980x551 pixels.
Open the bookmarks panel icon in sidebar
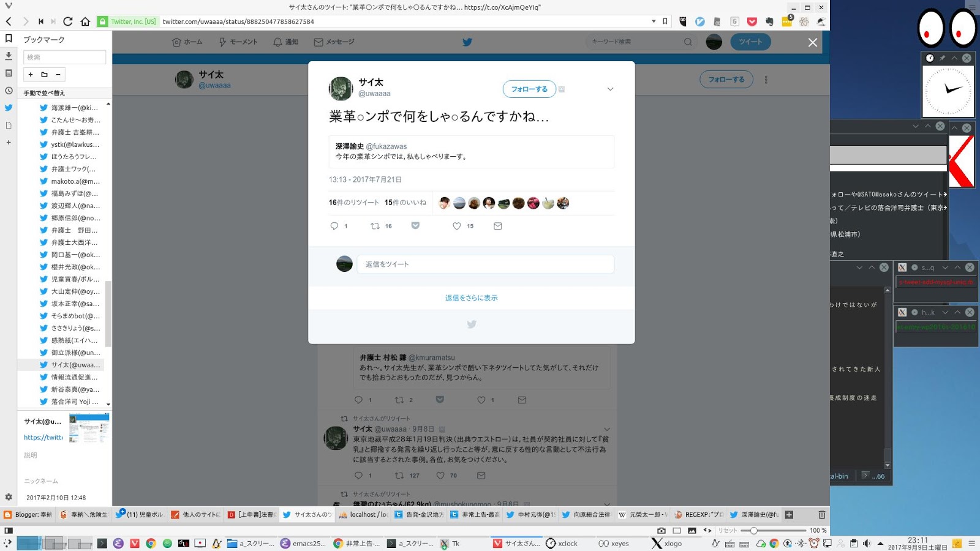click(x=9, y=39)
